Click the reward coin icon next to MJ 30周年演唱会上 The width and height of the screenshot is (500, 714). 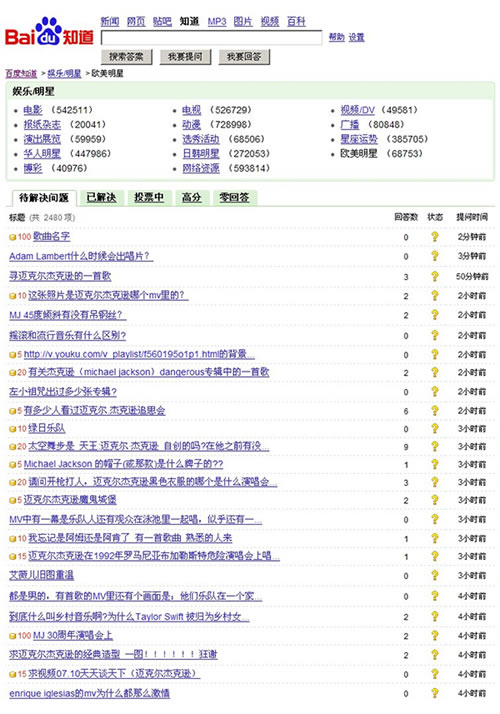click(x=13, y=636)
